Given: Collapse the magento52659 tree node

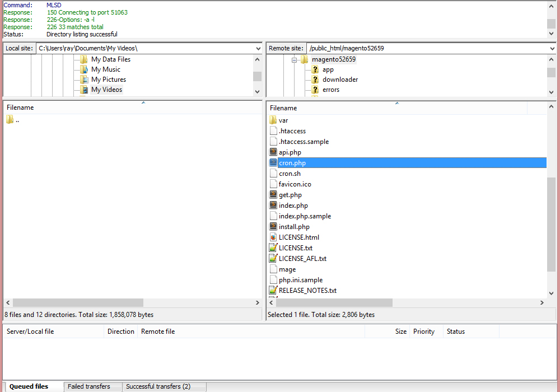Looking at the screenshot, I should click(x=294, y=59).
